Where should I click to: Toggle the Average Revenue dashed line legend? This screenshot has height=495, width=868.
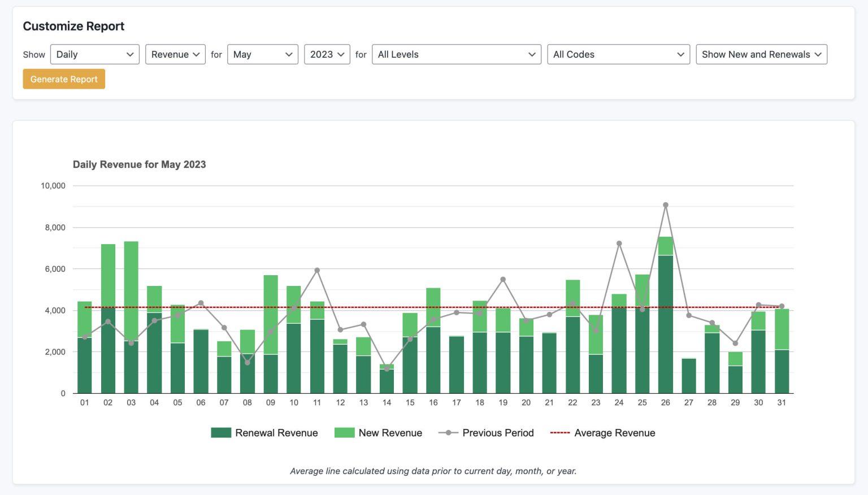click(x=614, y=432)
